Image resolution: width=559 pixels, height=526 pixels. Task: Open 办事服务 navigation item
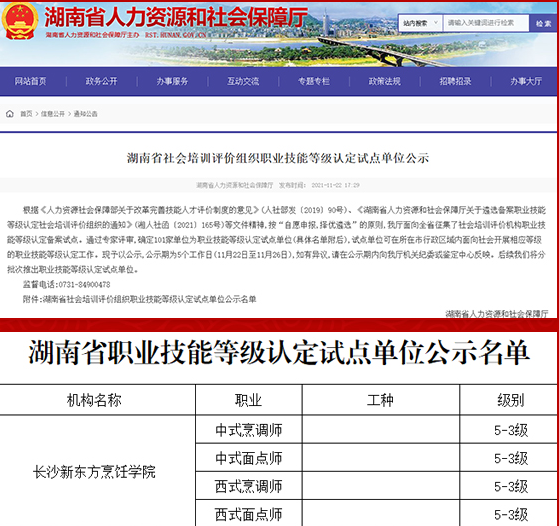pos(172,81)
